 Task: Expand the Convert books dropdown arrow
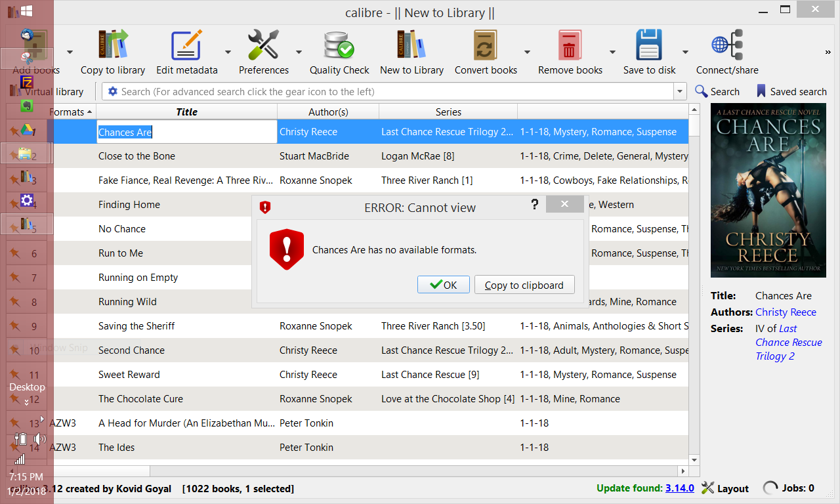[527, 52]
